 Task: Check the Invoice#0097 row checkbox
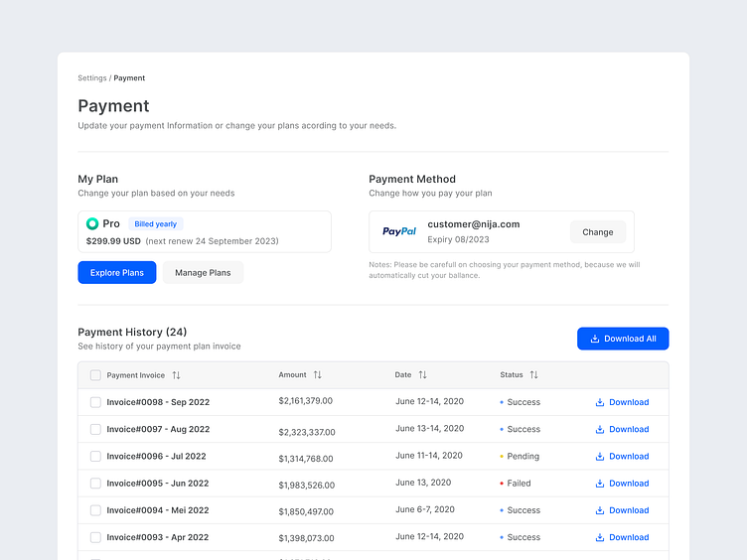(95, 430)
